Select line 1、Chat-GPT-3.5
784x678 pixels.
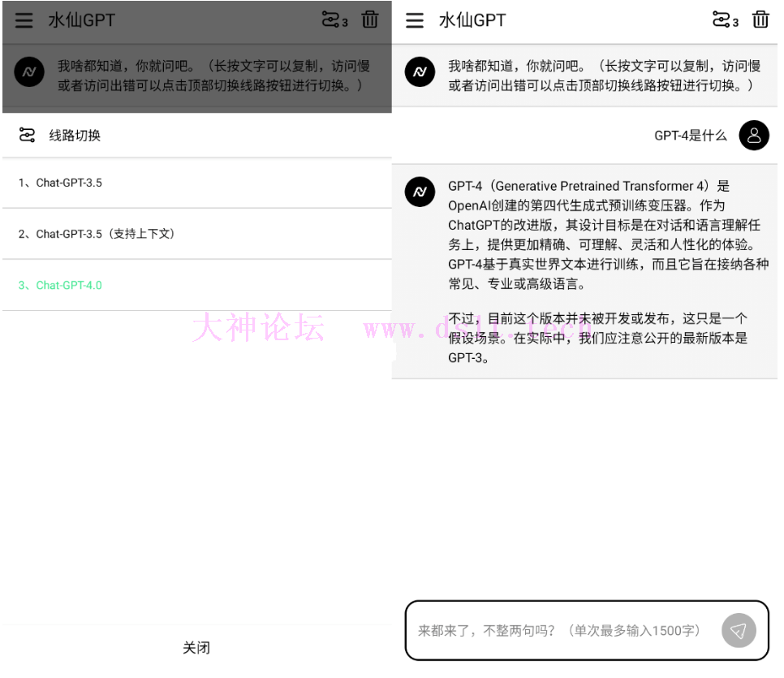197,184
